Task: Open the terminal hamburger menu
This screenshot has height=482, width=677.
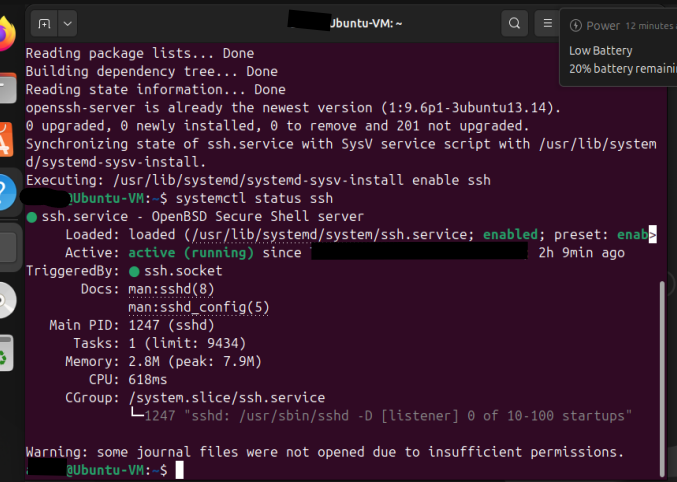Action: point(547,23)
